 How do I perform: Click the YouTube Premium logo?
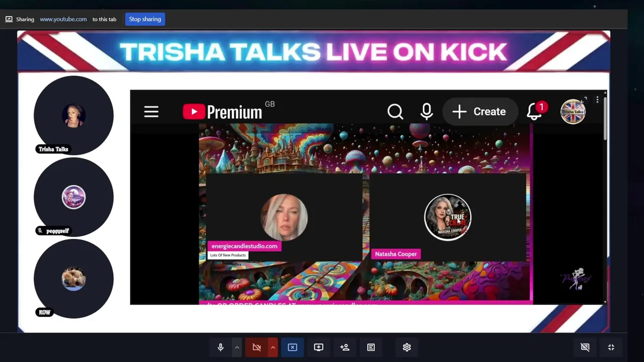coord(222,112)
